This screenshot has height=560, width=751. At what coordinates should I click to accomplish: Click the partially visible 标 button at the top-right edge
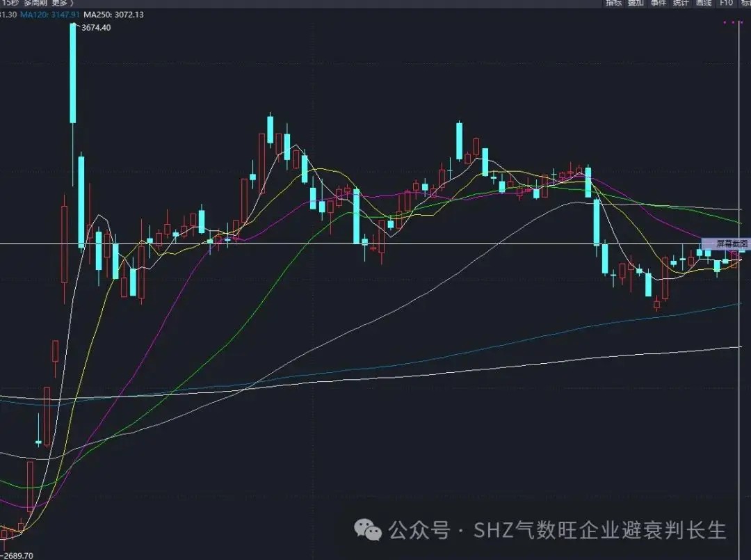pyautogui.click(x=746, y=3)
